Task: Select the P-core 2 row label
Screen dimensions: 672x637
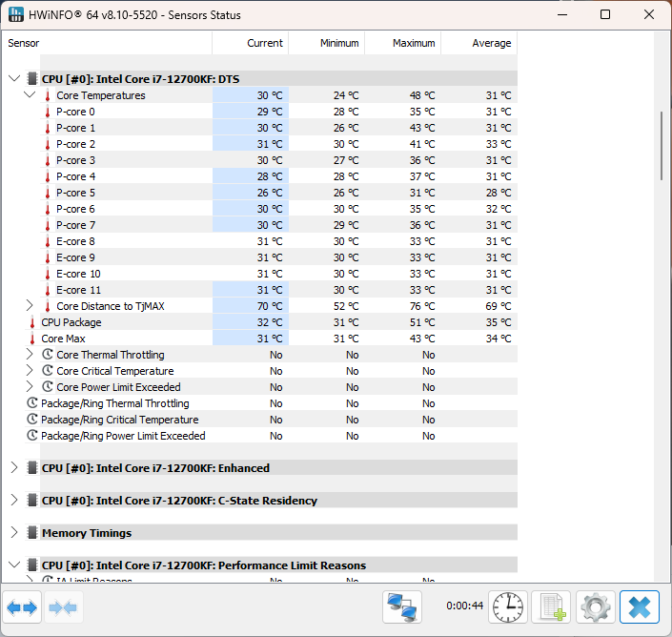Action: [76, 144]
